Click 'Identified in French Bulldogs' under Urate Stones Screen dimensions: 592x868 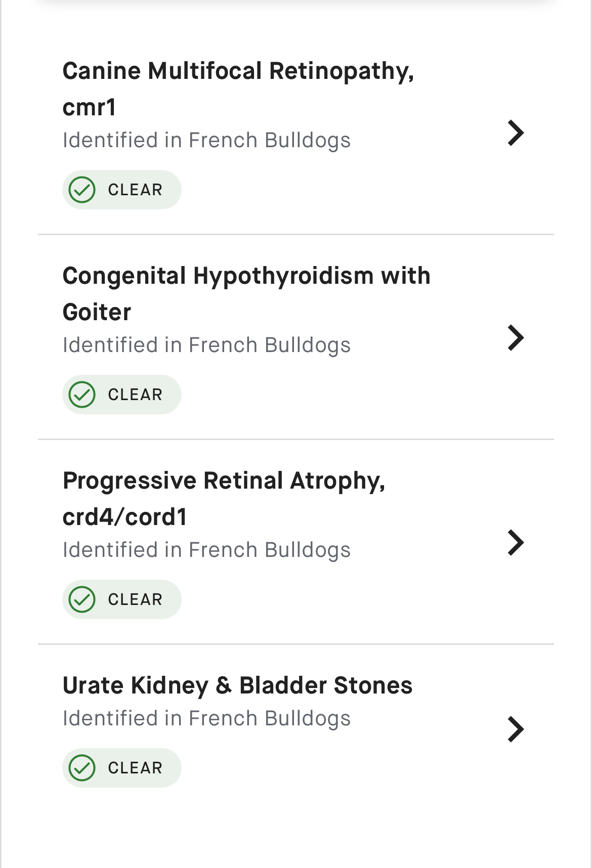(x=206, y=719)
